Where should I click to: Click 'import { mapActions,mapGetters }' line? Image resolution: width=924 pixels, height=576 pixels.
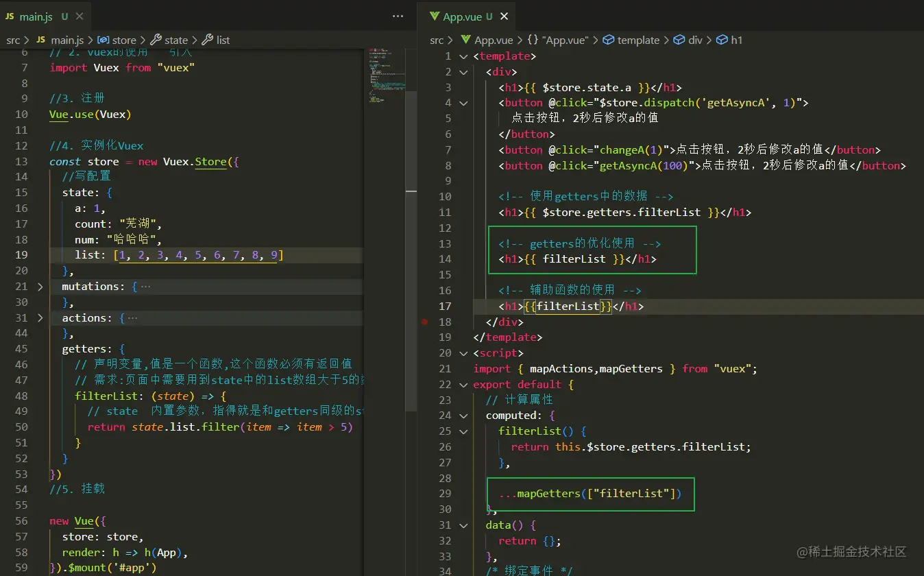point(615,369)
